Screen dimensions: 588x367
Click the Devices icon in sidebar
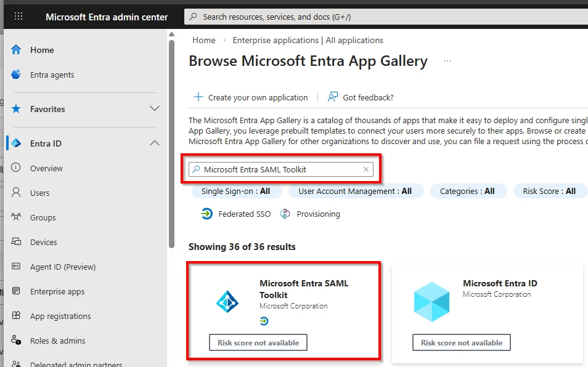(16, 241)
